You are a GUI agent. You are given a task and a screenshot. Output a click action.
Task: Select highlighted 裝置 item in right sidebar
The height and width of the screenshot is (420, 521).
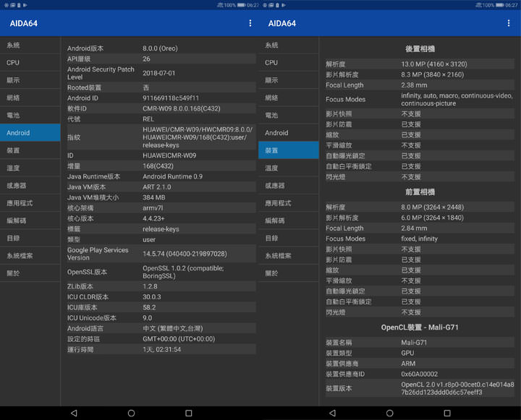click(x=289, y=150)
